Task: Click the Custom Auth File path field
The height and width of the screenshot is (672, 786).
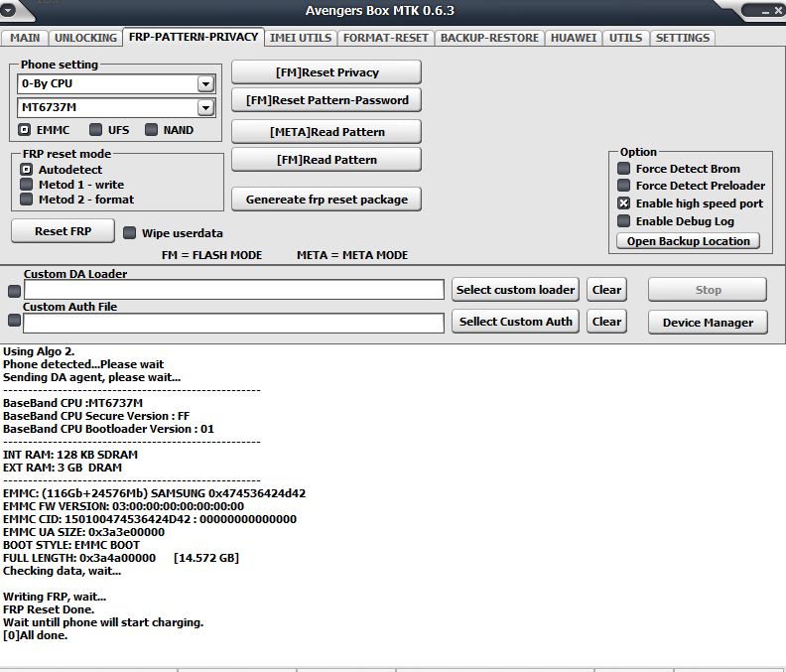Action: tap(233, 323)
